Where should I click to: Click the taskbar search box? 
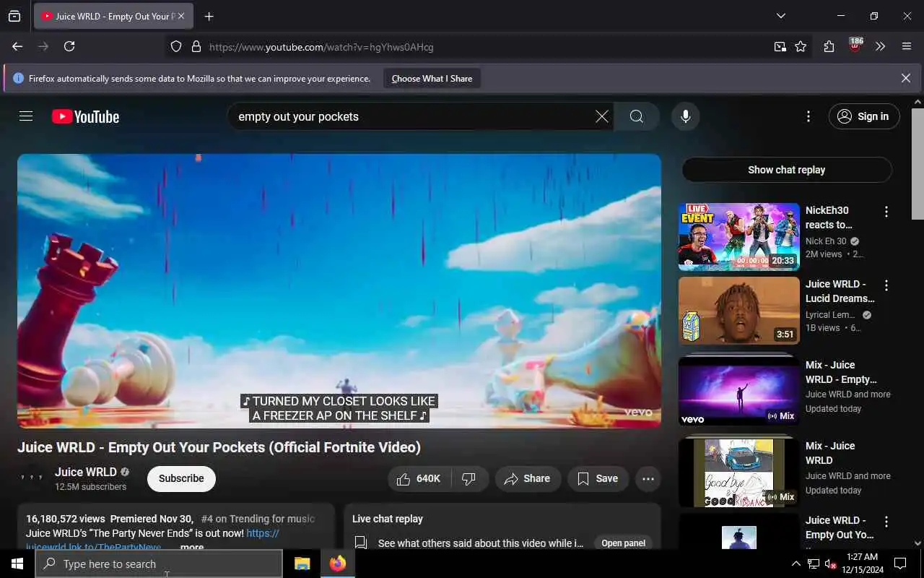tap(159, 564)
